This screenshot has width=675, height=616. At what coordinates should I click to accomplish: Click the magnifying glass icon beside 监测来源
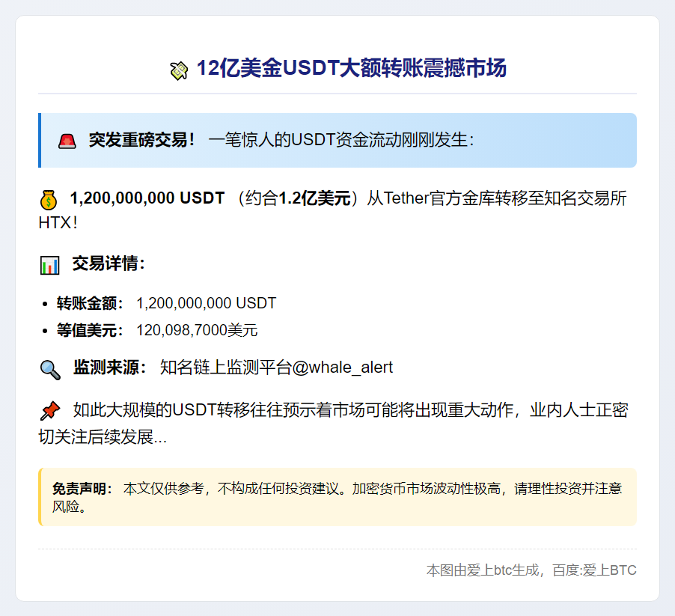(49, 369)
